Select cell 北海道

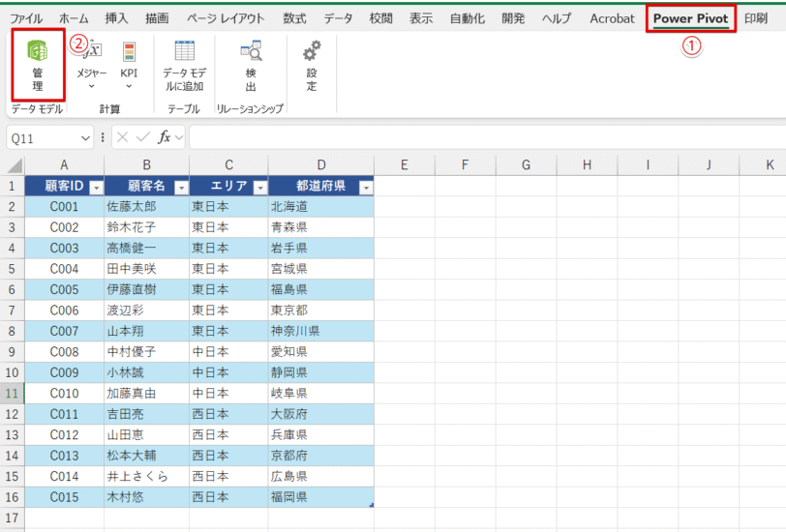(x=320, y=206)
